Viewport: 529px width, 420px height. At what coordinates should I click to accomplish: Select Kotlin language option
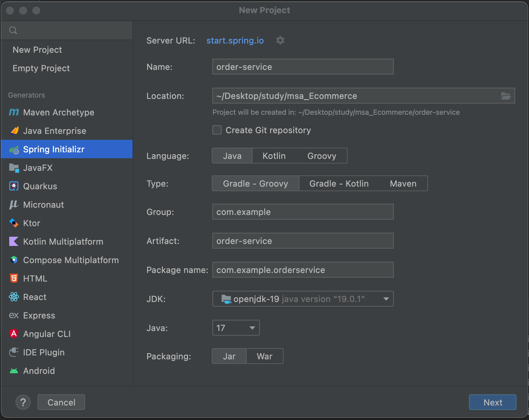[x=274, y=156]
